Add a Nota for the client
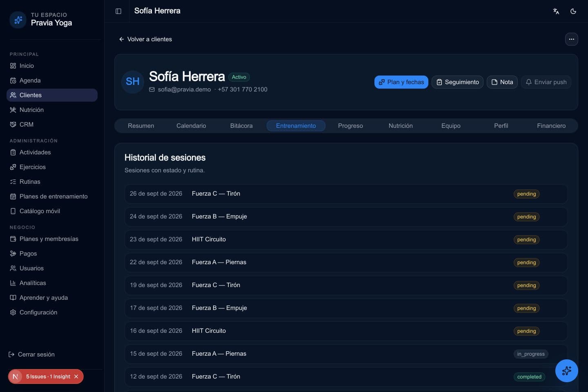Viewport: 588px width, 392px height. coord(502,82)
